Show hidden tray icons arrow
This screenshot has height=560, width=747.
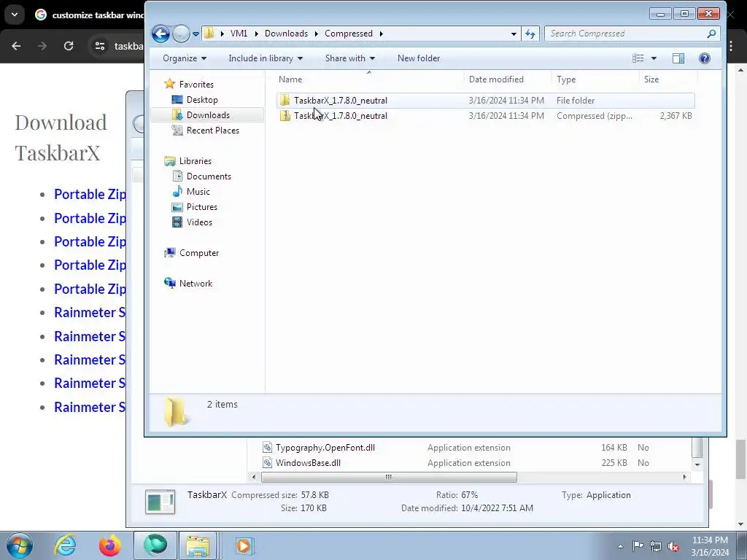click(x=620, y=546)
